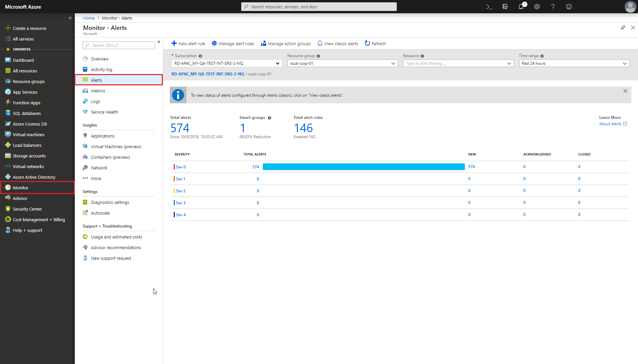Open Manage alert rules
638x364 pixels.
[x=233, y=44]
